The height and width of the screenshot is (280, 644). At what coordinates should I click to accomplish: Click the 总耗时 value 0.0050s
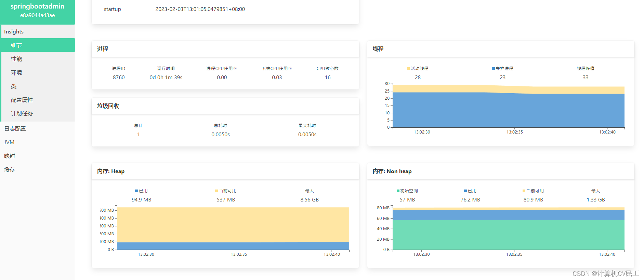tap(221, 135)
